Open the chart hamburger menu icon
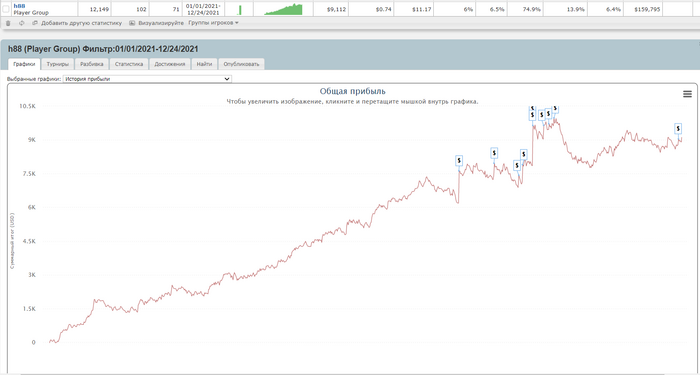700x375 pixels. click(687, 94)
